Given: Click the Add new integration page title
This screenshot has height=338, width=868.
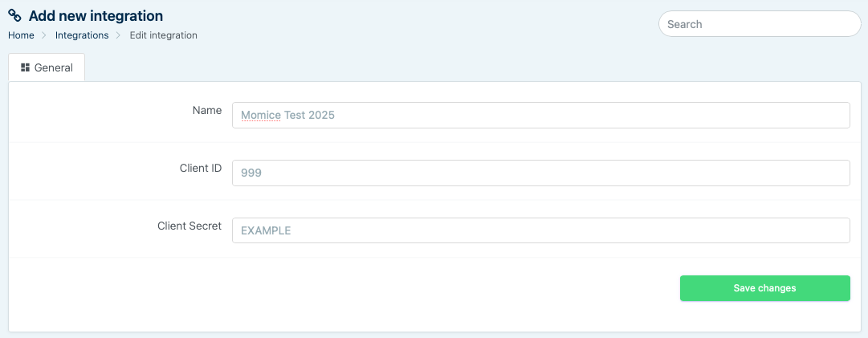Looking at the screenshot, I should [x=96, y=16].
